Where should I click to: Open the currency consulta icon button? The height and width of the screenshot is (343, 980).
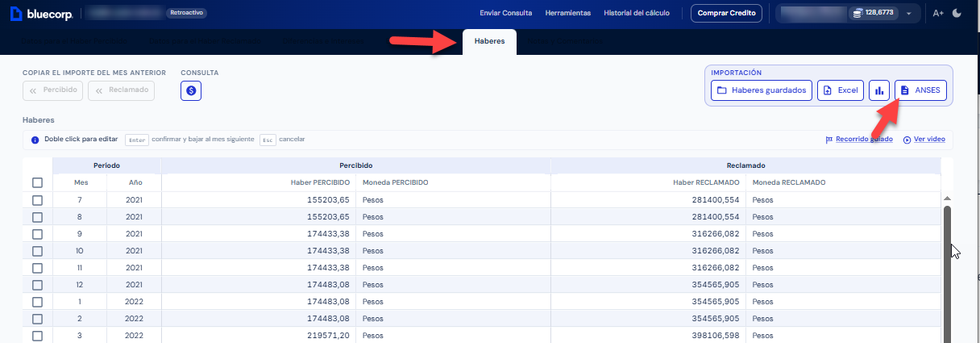tap(191, 91)
